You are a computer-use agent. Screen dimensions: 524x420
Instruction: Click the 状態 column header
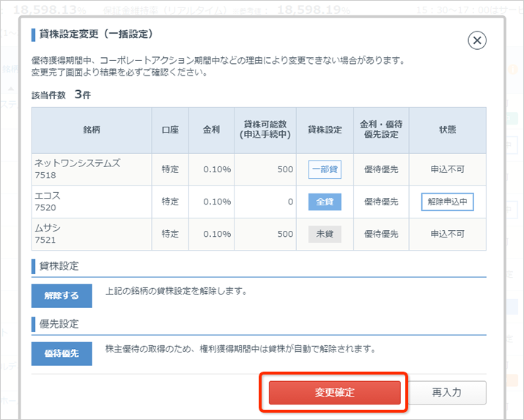click(x=447, y=130)
